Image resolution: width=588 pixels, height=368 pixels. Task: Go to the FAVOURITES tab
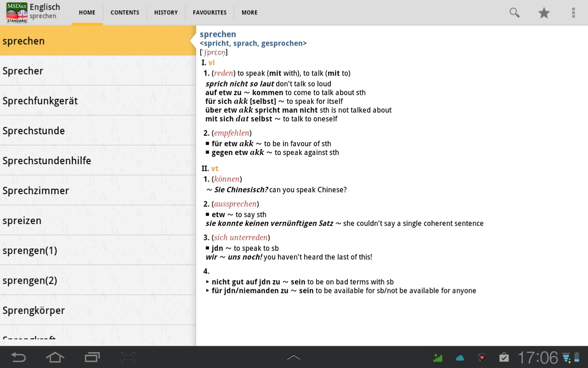coord(209,13)
